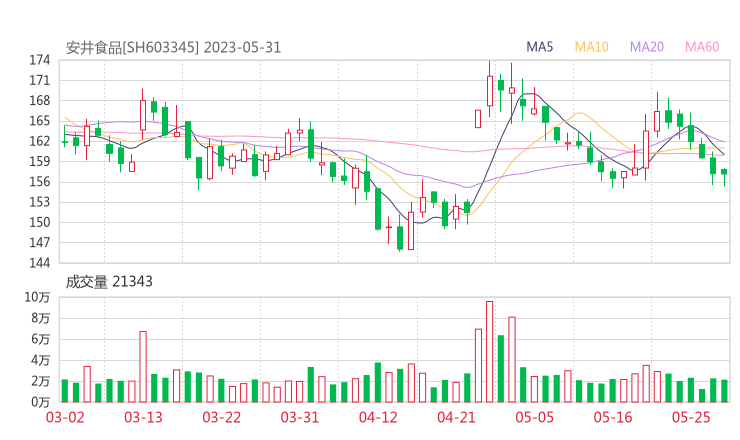
Task: Select the 04-21 date label
Action: tap(456, 418)
